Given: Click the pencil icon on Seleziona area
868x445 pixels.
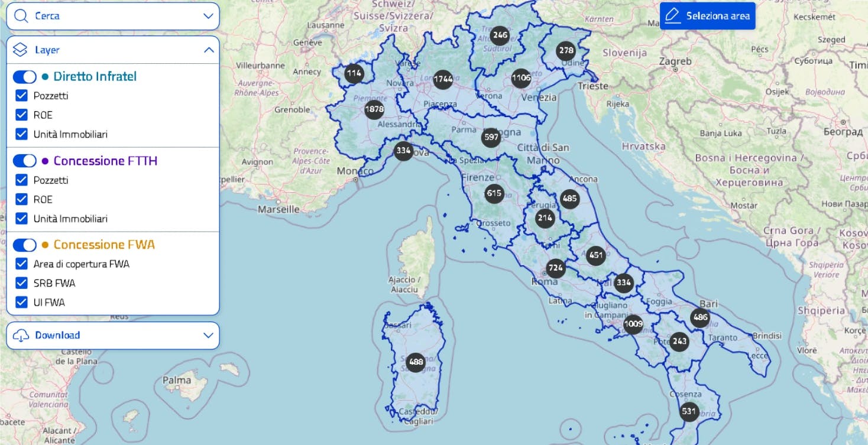Looking at the screenshot, I should tap(673, 15).
